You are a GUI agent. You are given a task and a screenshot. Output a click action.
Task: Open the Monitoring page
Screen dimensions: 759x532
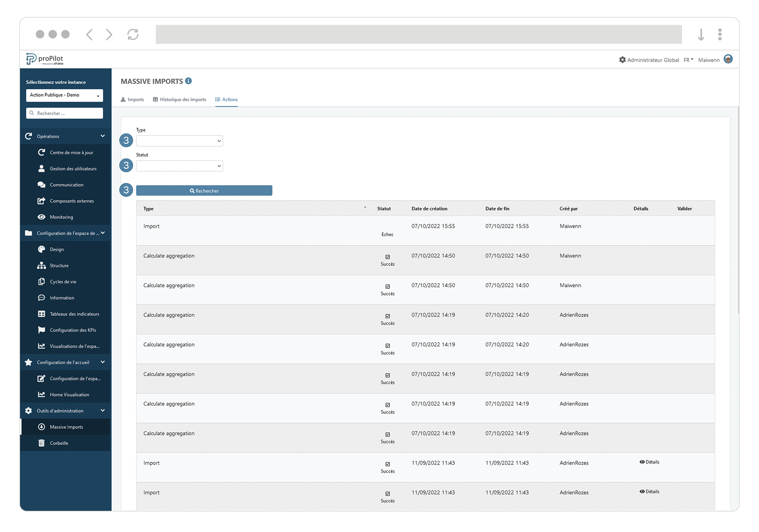pos(62,217)
